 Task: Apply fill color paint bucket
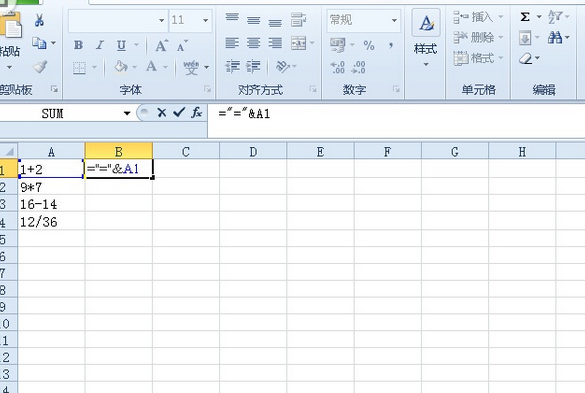[x=121, y=67]
